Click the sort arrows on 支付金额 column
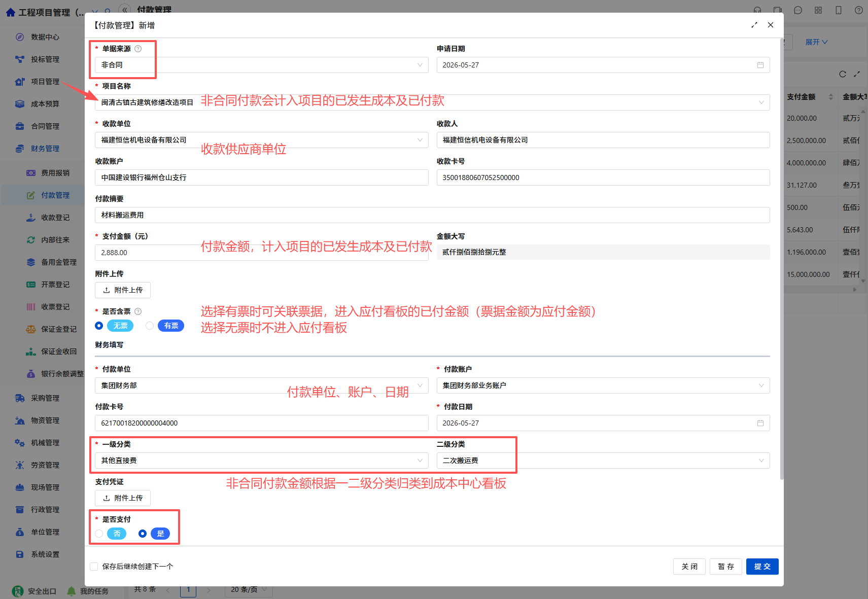 tap(831, 97)
